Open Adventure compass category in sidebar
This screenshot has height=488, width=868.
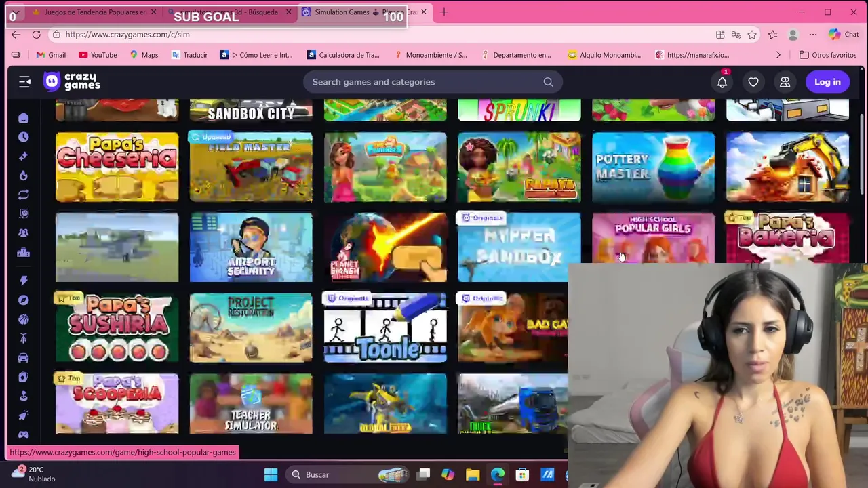click(x=24, y=300)
